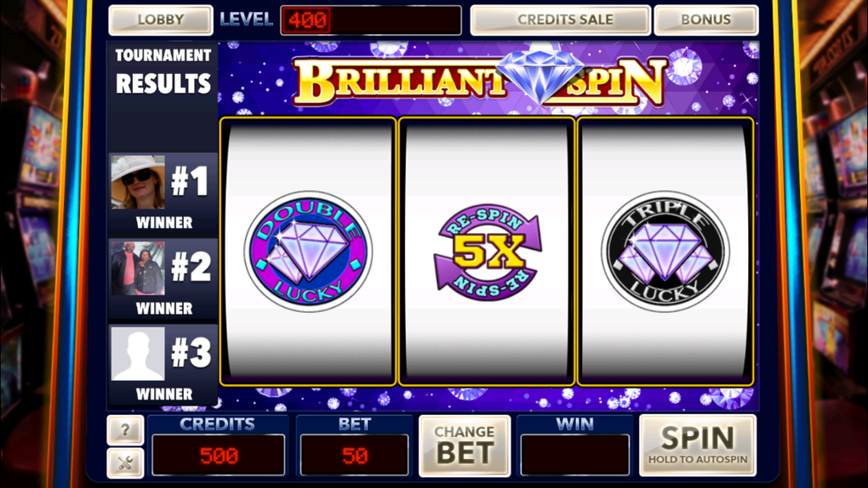Click the empty Win display
The width and height of the screenshot is (868, 488).
point(574,456)
